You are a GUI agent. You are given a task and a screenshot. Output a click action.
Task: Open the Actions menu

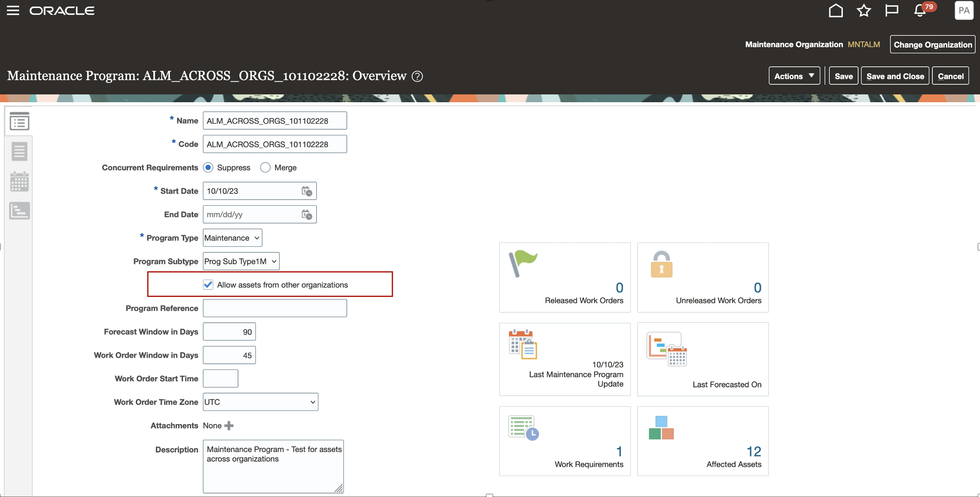[794, 76]
